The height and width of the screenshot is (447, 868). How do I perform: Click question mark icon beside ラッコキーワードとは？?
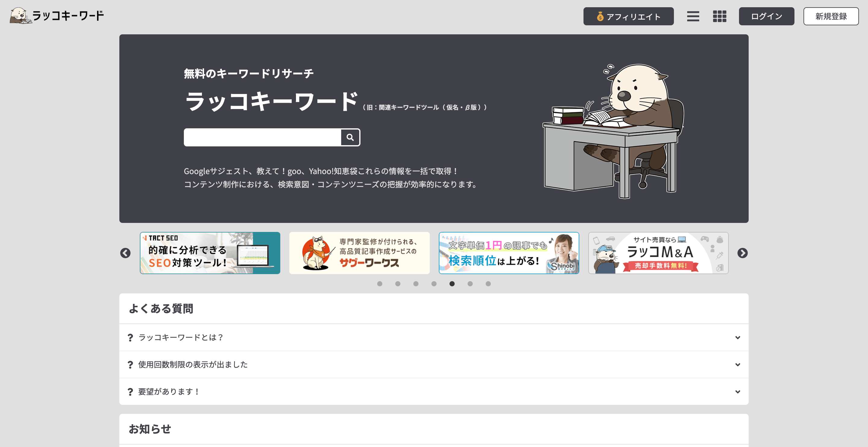(131, 338)
